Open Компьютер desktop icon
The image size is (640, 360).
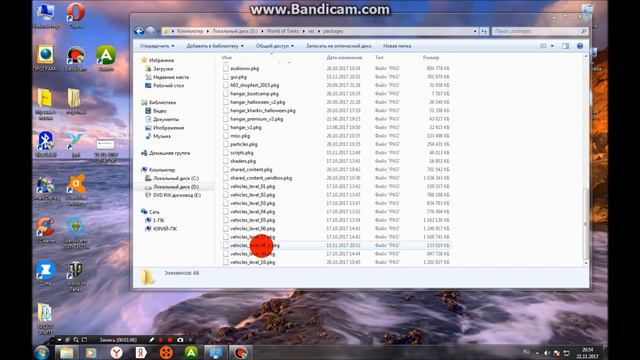point(46,16)
